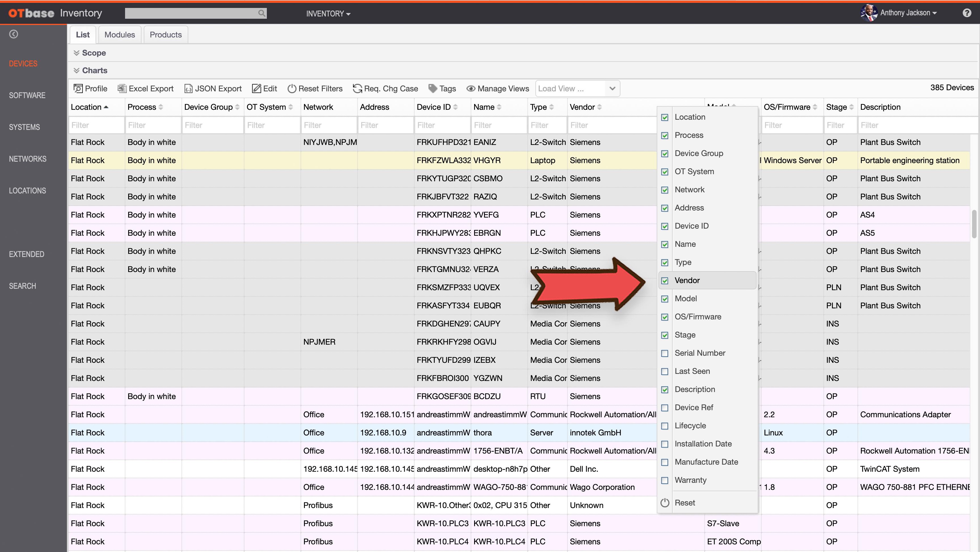This screenshot has width=980, height=552.
Task: Uncheck the Vendor column checkbox
Action: pyautogui.click(x=665, y=281)
